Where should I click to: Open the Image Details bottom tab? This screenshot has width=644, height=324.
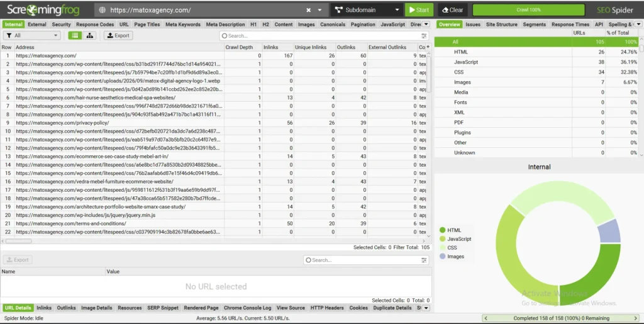[x=96, y=308]
